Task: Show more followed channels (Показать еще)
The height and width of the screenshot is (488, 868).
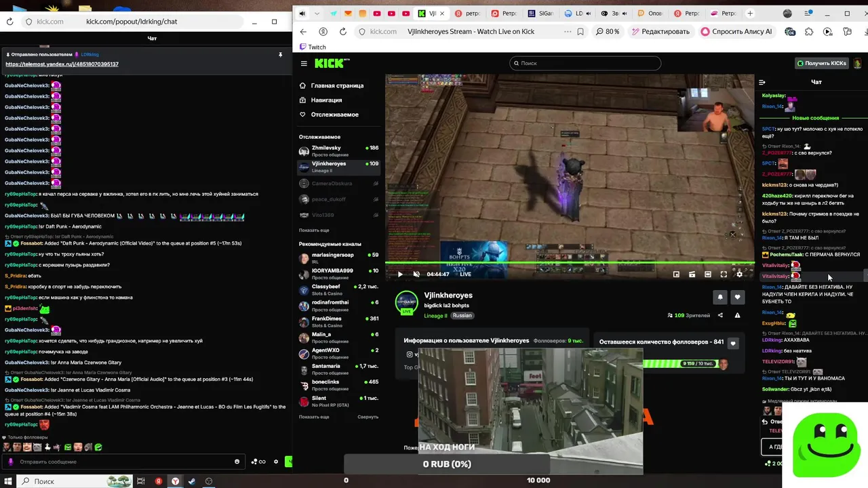Action: pyautogui.click(x=314, y=230)
